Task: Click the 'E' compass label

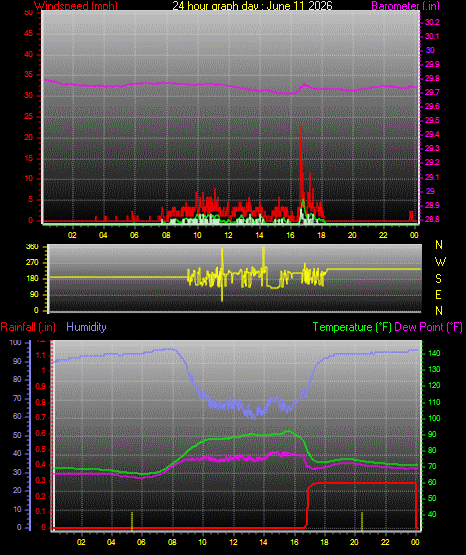Action: pos(438,295)
